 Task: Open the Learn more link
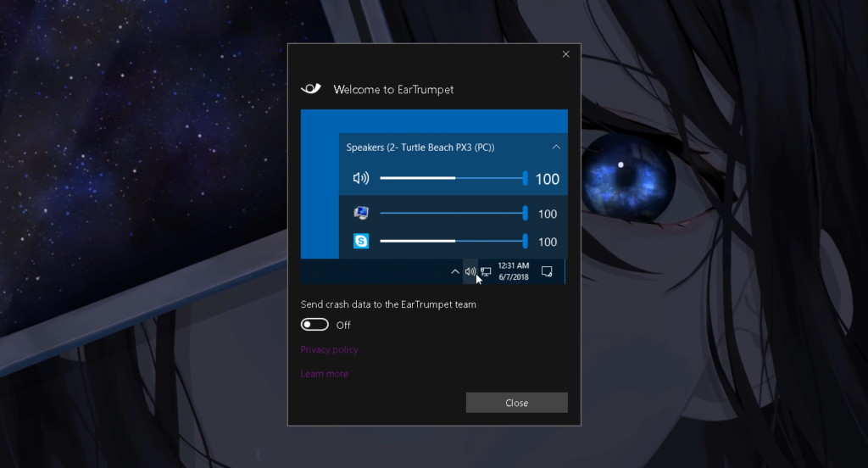tap(324, 374)
